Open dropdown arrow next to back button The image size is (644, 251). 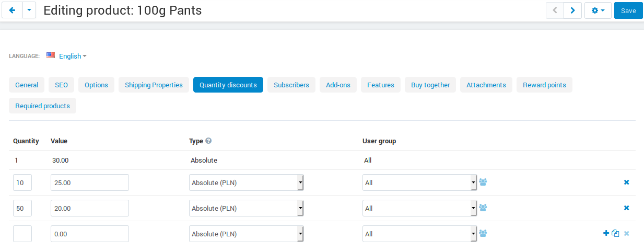click(x=29, y=10)
